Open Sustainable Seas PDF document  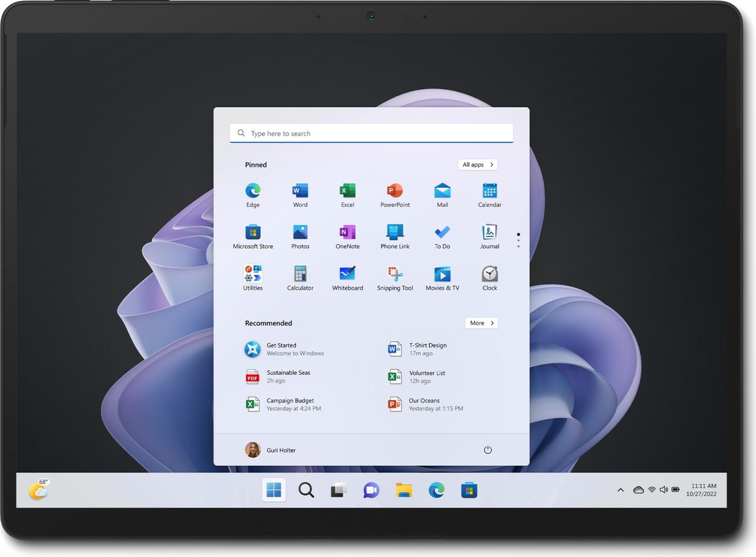pos(278,376)
